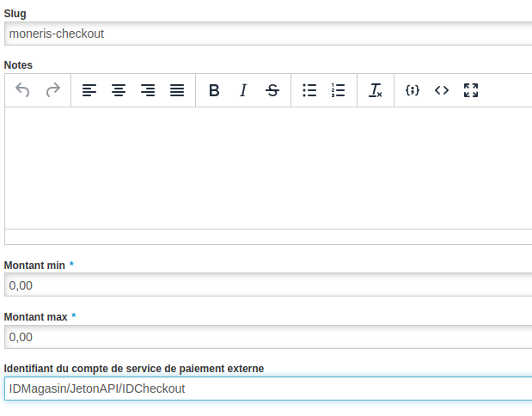Focus the Montant min field

coord(266,284)
